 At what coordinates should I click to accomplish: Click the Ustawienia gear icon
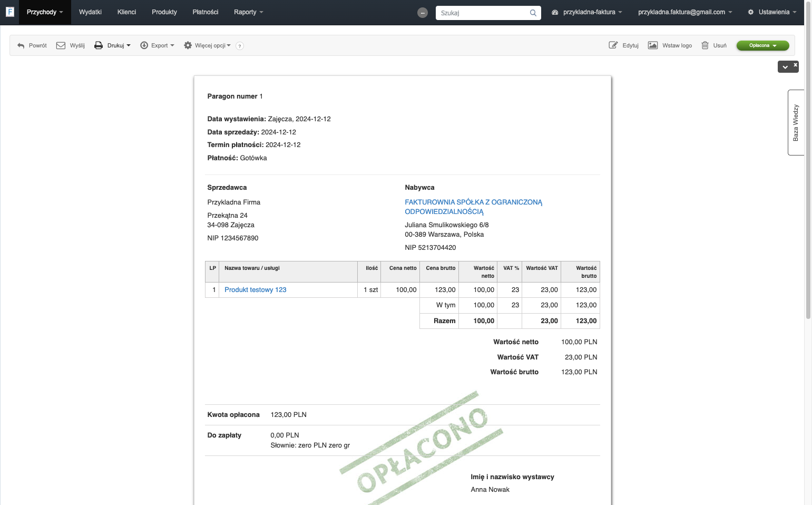coord(751,12)
